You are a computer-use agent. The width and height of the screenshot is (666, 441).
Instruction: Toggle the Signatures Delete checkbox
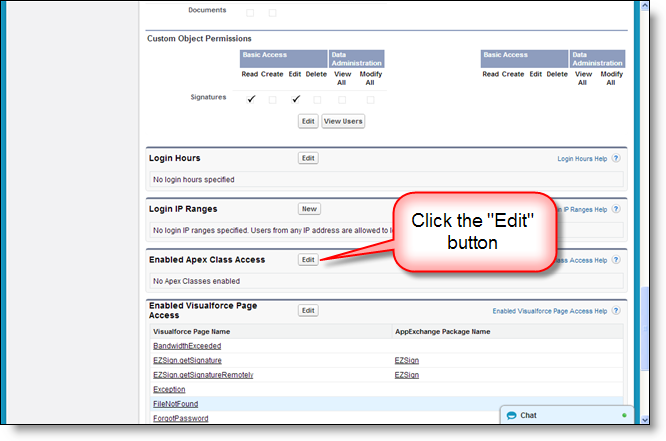(x=317, y=99)
